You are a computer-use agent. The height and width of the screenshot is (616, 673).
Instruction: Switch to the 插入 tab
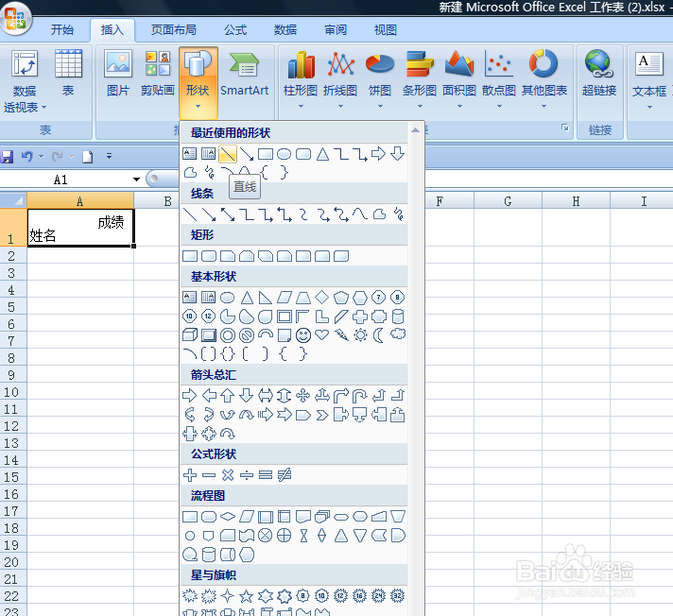click(x=112, y=29)
